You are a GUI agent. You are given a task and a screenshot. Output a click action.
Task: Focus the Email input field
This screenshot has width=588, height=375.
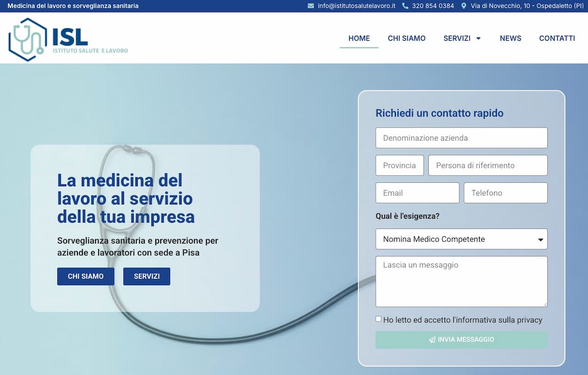pos(417,193)
